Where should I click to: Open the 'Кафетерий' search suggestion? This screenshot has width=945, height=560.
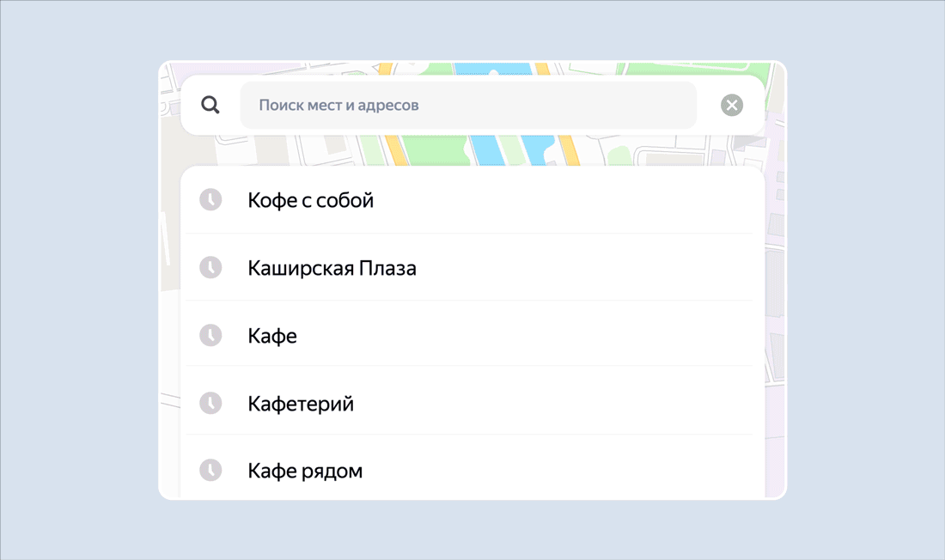301,404
